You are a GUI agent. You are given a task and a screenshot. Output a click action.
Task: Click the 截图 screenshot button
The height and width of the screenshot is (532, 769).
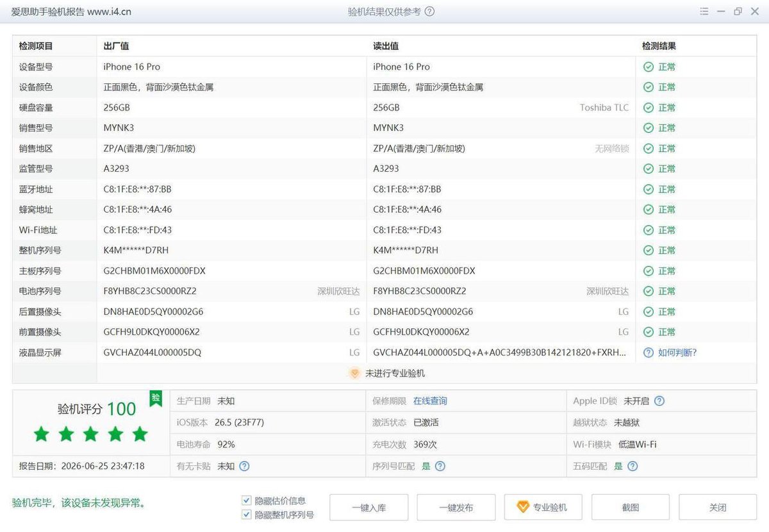[631, 508]
